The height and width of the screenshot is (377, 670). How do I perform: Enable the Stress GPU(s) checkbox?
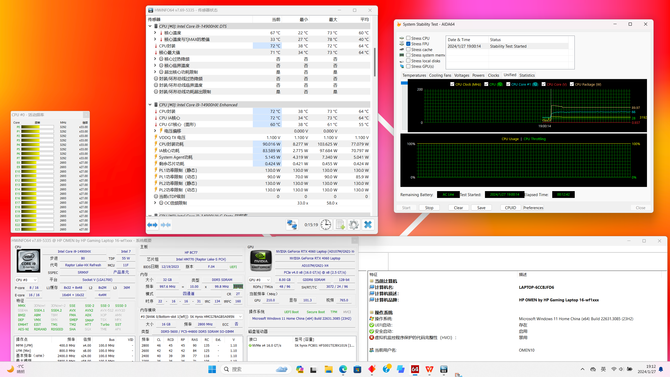[x=408, y=66]
